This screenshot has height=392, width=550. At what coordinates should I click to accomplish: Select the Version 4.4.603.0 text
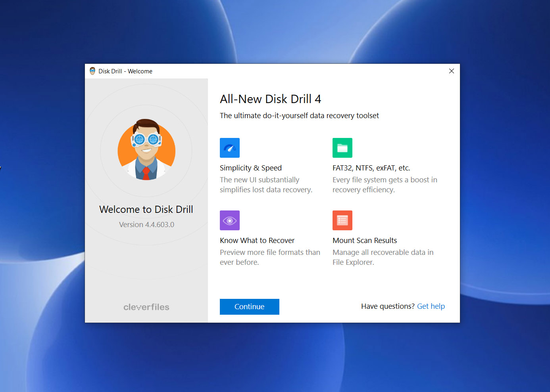(146, 224)
